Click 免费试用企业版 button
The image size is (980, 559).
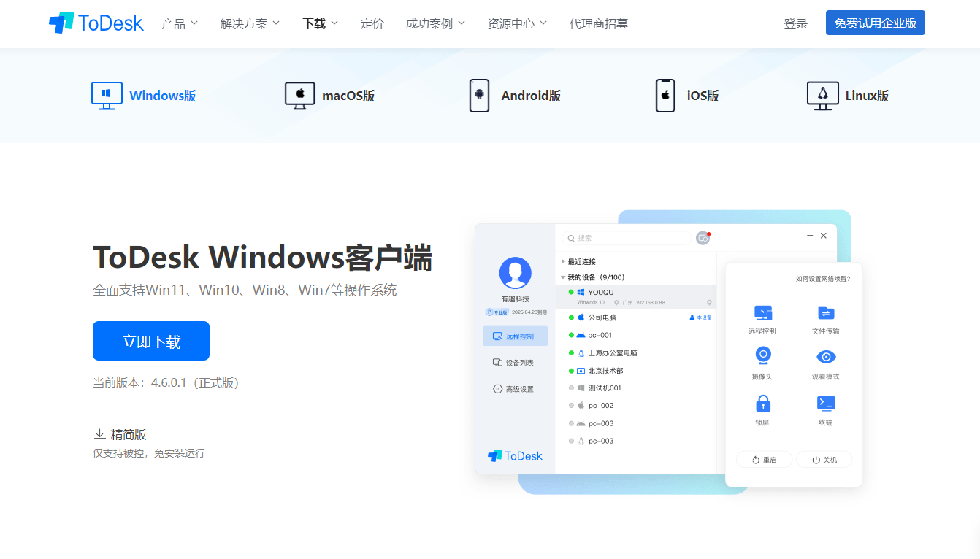(x=875, y=23)
